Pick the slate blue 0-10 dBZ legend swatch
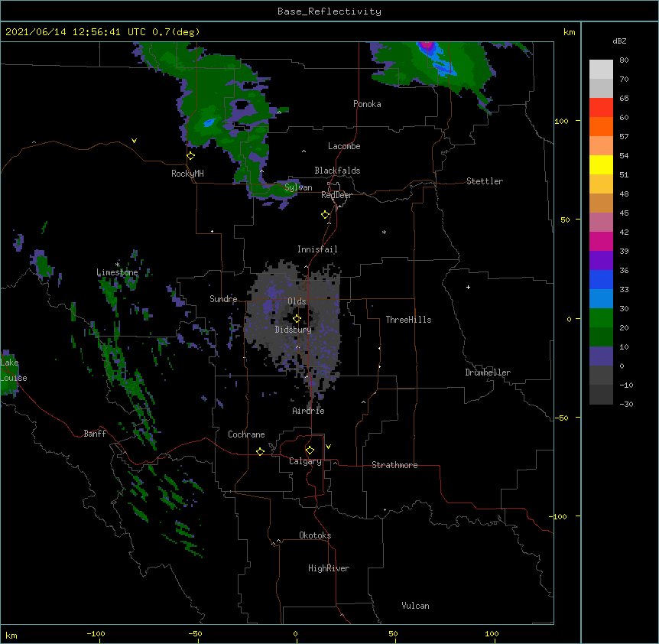Image resolution: width=659 pixels, height=644 pixels. pos(601,356)
